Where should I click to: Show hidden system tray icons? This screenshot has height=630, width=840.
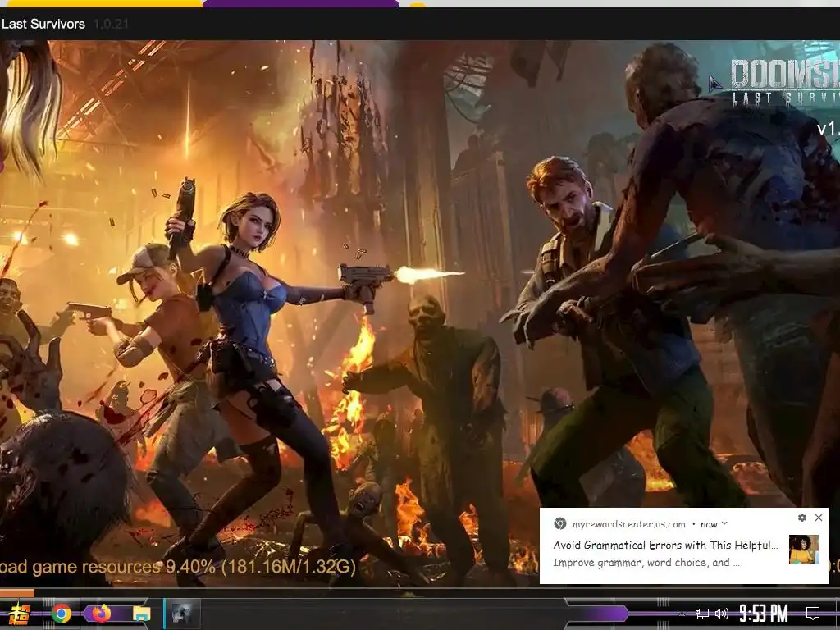coord(682,614)
